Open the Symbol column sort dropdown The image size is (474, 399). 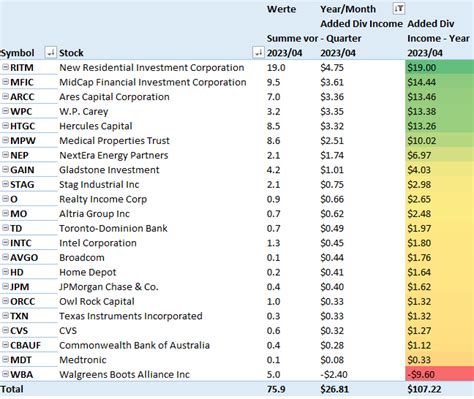51,53
